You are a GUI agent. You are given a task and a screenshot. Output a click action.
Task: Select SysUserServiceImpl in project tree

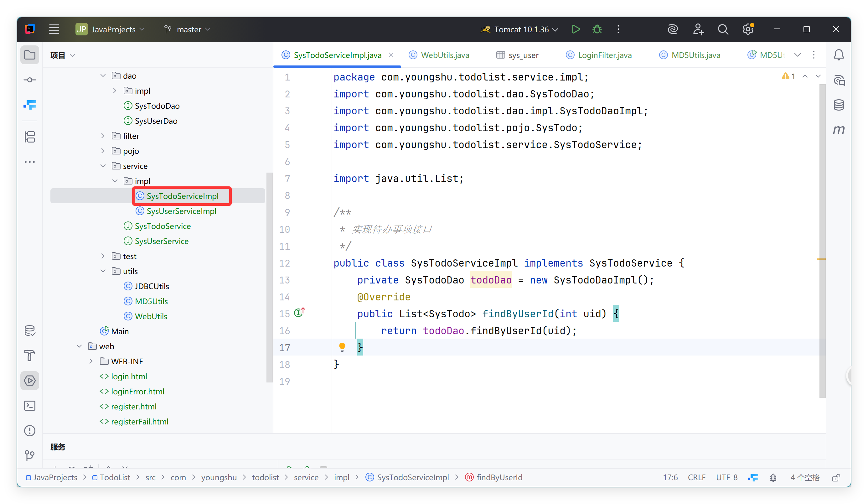176,211
